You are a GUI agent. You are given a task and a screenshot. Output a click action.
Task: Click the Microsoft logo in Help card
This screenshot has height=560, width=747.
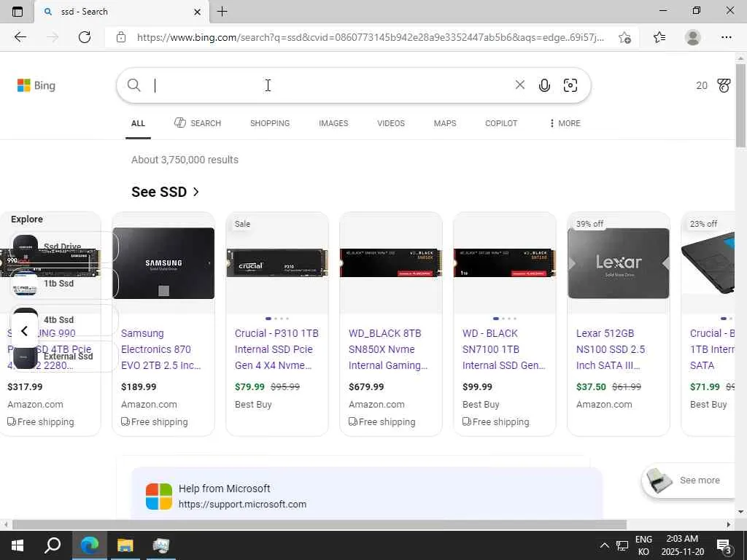(x=158, y=496)
